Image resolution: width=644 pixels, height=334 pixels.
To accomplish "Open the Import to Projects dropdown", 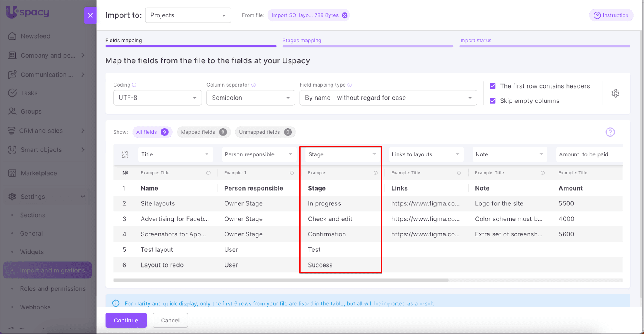I will (x=188, y=15).
